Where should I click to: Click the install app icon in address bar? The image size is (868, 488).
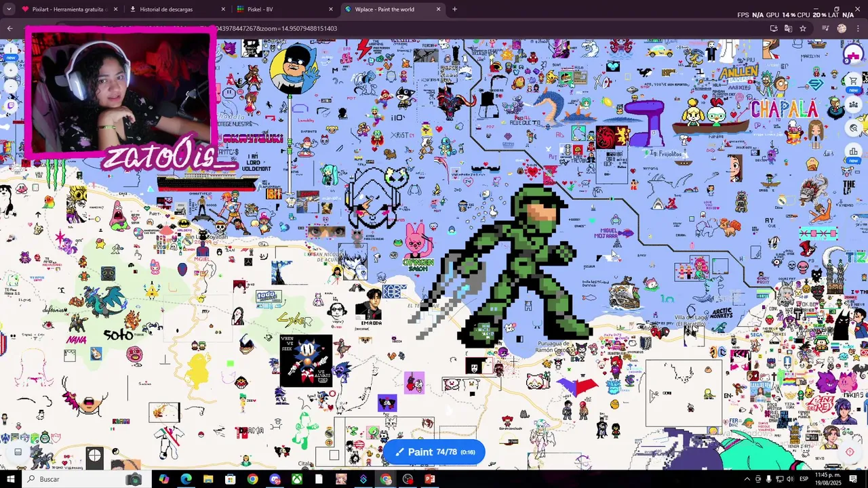[774, 28]
